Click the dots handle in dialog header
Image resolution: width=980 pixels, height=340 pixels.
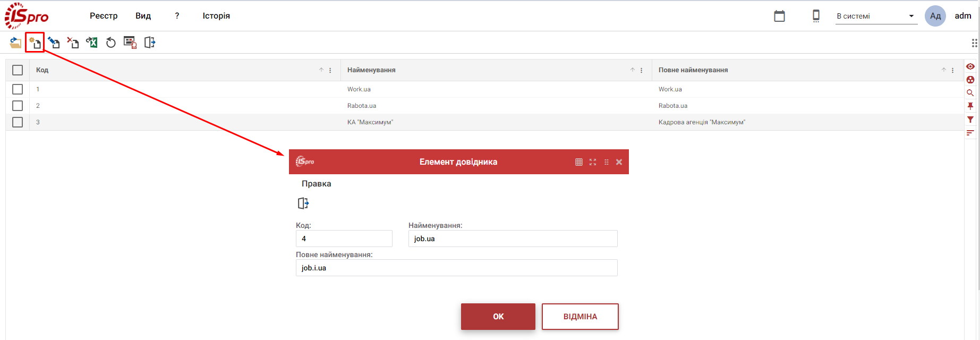point(607,162)
